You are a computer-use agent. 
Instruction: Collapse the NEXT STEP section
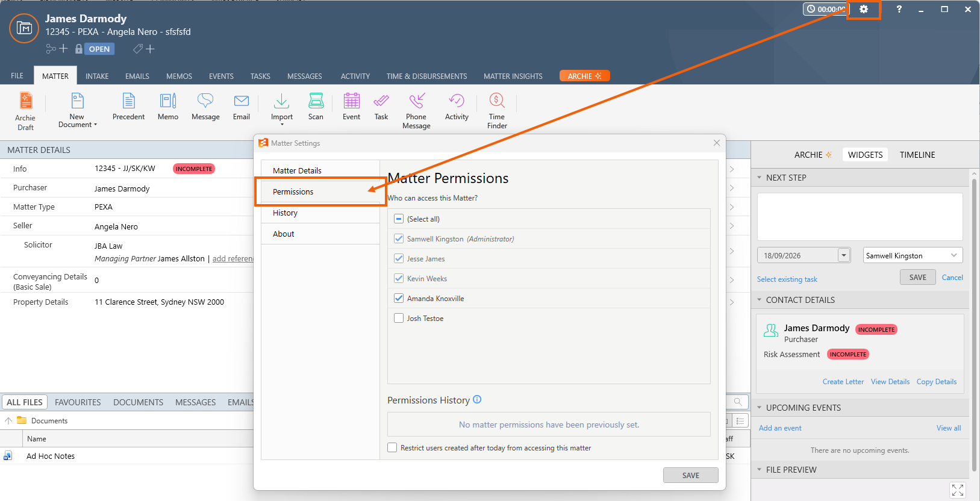[759, 178]
